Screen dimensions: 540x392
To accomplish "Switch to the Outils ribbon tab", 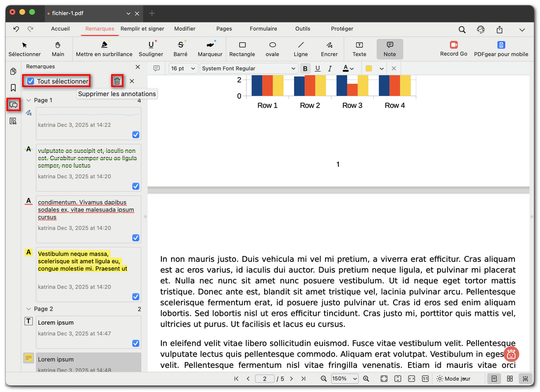I will point(302,29).
